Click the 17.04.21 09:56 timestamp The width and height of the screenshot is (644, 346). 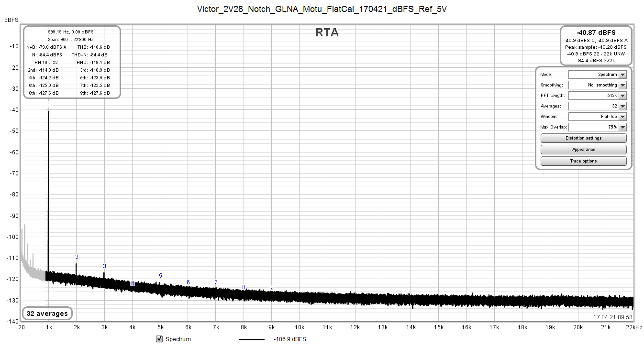pyautogui.click(x=613, y=317)
